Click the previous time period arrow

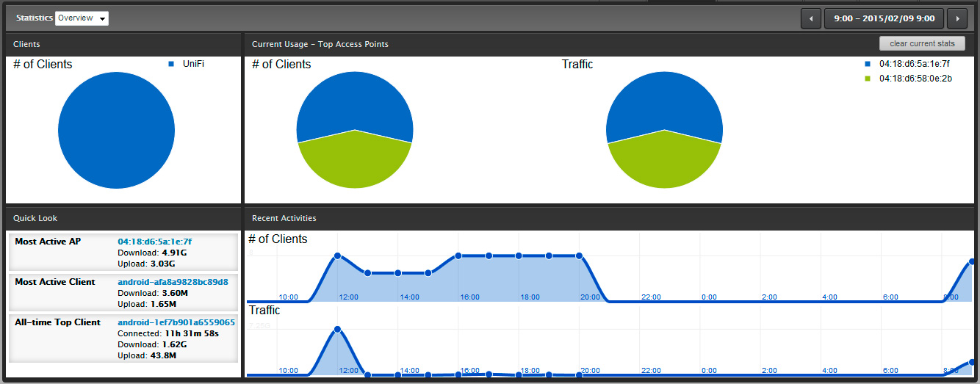(810, 18)
